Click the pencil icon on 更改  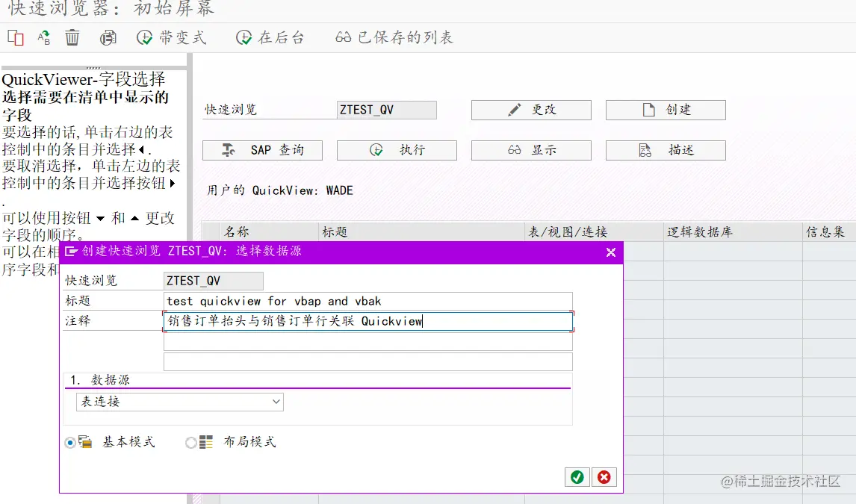514,111
